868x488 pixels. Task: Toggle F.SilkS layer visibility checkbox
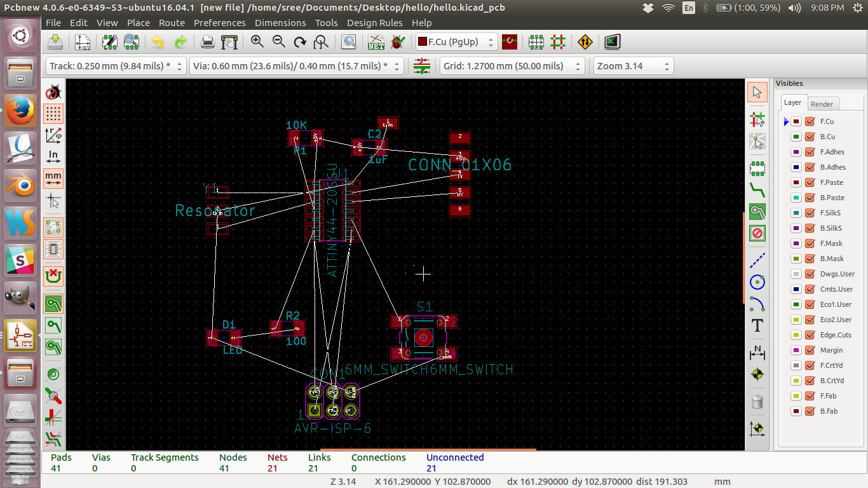(810, 213)
